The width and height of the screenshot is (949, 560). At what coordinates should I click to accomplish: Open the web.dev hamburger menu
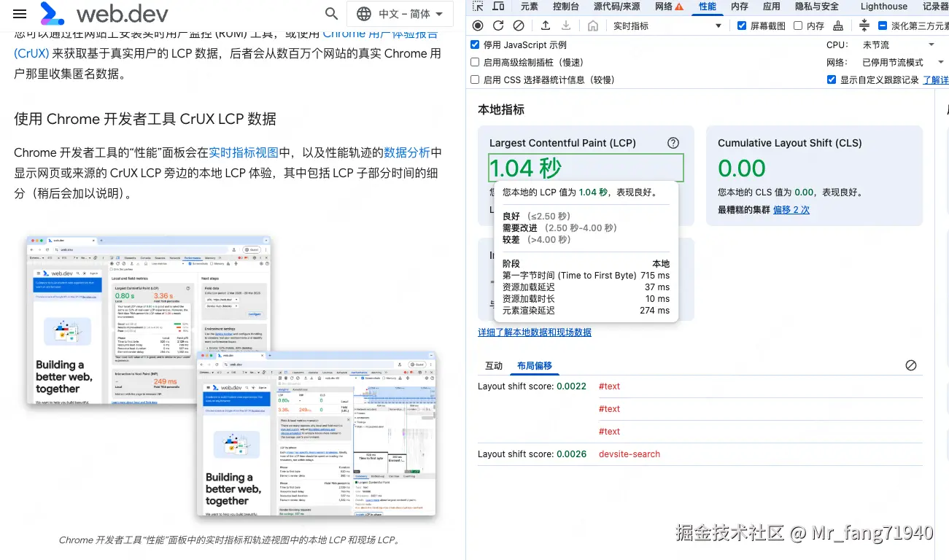pos(20,13)
